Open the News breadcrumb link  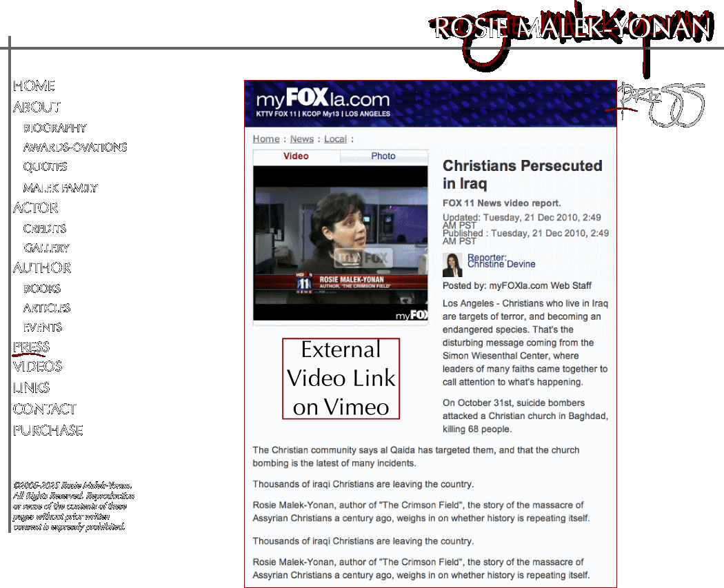tap(302, 139)
